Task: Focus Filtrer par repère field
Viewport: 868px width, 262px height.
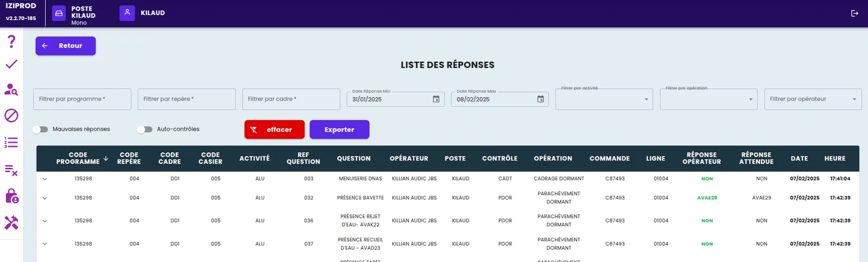Action: (187, 99)
